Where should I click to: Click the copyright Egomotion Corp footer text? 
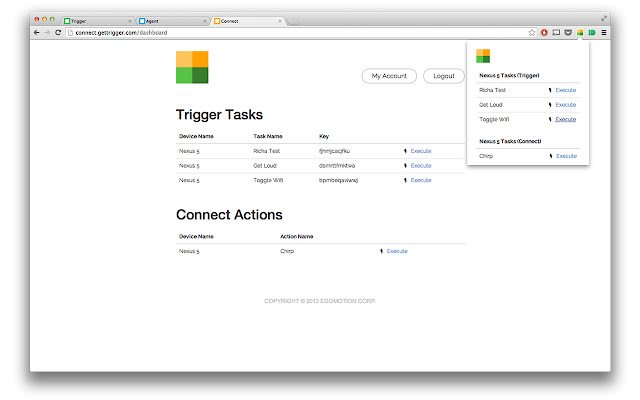[x=320, y=301]
